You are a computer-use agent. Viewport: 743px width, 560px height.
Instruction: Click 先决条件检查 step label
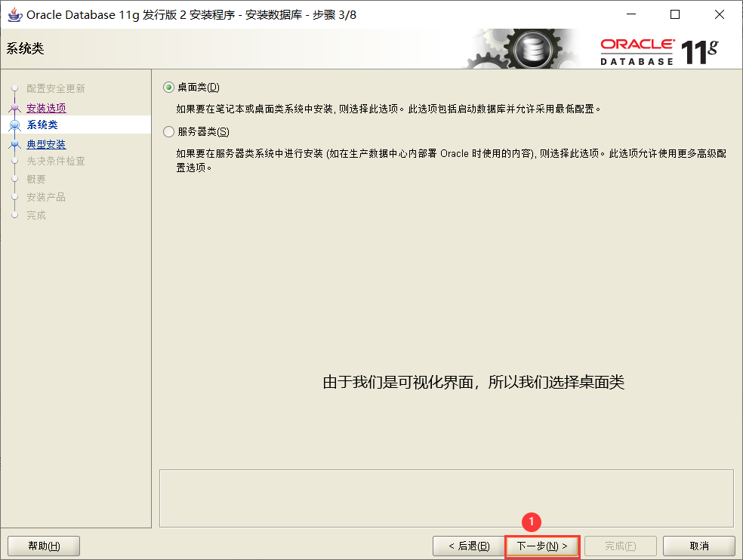coord(55,161)
